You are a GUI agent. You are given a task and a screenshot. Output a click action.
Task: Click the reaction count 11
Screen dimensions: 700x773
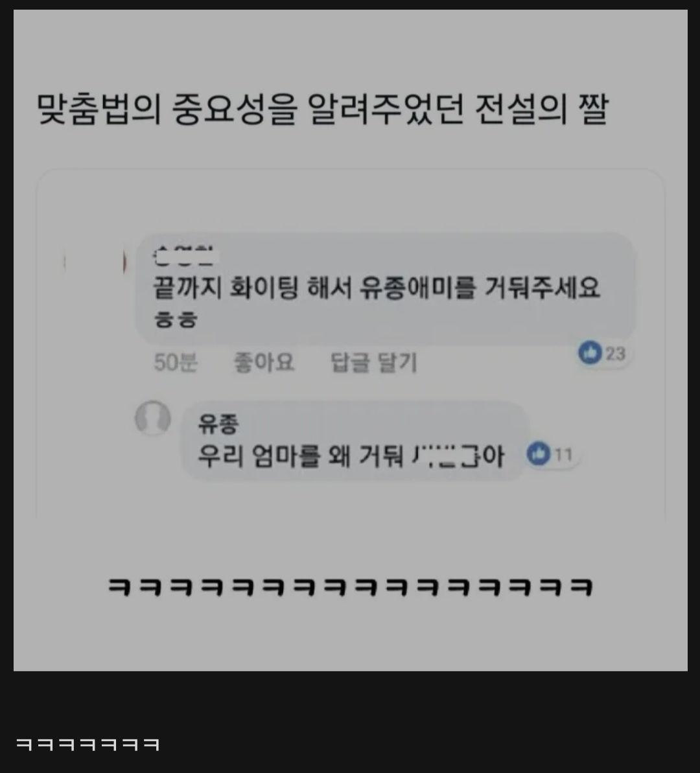click(x=563, y=454)
